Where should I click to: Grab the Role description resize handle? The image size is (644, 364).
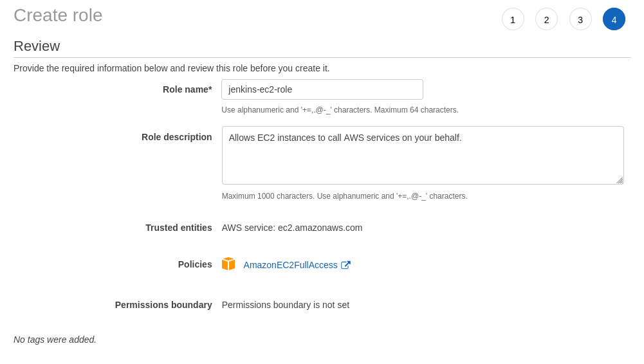coord(620,181)
